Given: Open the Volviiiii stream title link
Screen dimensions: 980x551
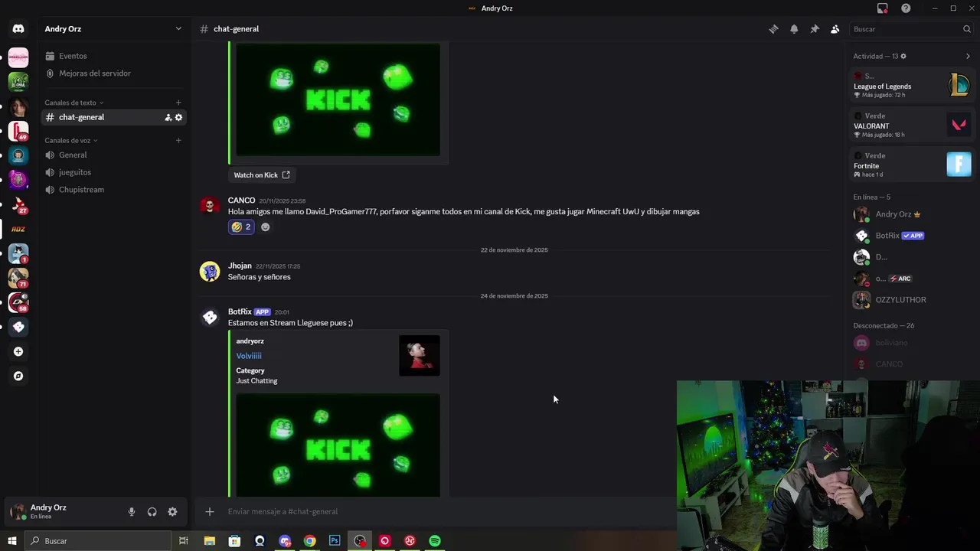Looking at the screenshot, I should pos(249,356).
